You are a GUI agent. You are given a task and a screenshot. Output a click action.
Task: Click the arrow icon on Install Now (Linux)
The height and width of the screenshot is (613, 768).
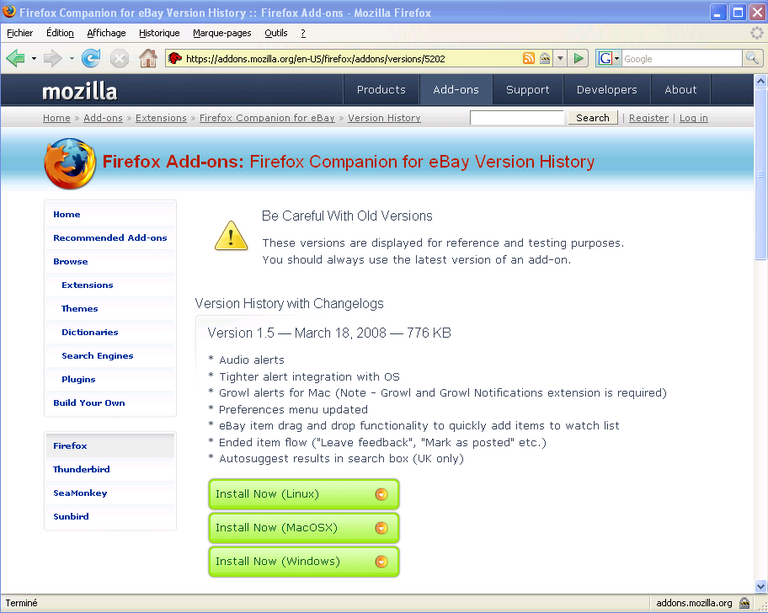(381, 494)
